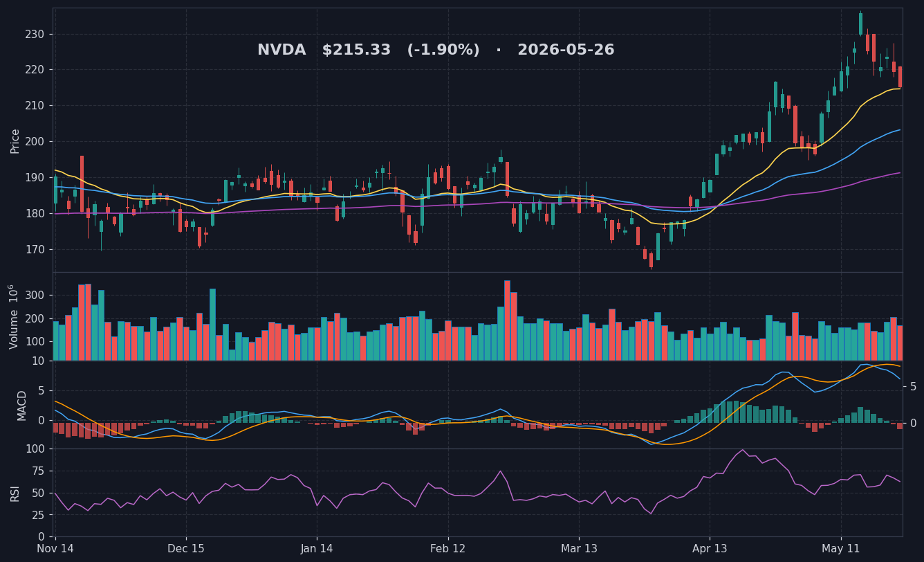Viewport: 924px width, 562px height.
Task: Click the 210 price tick label
Action: [35, 106]
